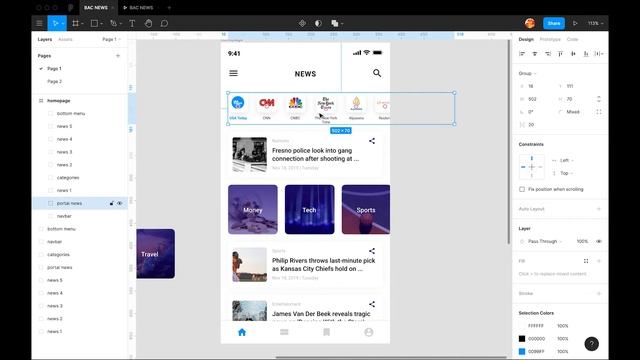The height and width of the screenshot is (360, 640).
Task: Click the Independent corners icon
Action: tap(599, 112)
